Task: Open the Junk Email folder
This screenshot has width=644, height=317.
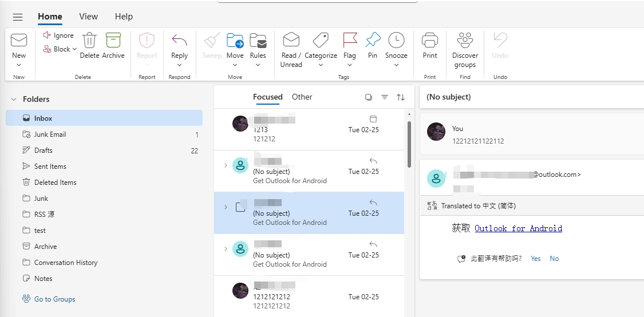Action: coord(104,134)
